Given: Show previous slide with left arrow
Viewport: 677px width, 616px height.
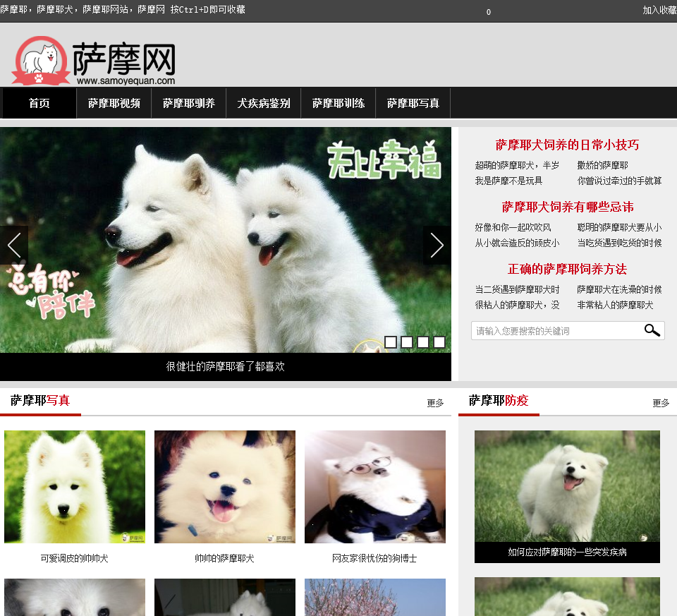Looking at the screenshot, I should click(14, 245).
